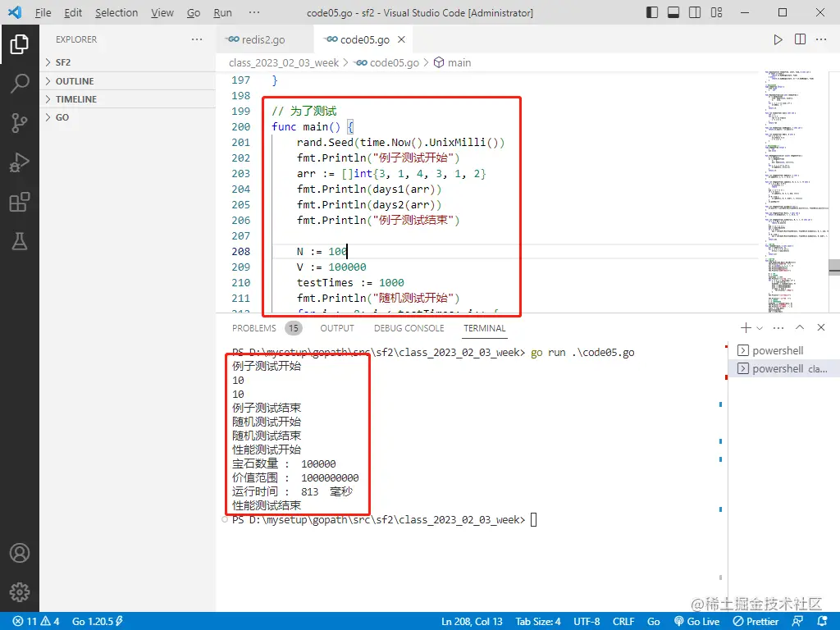Toggle the bottom panel layout icon
The height and width of the screenshot is (630, 840).
(x=673, y=12)
